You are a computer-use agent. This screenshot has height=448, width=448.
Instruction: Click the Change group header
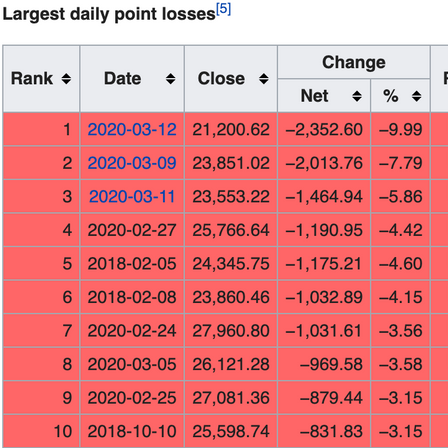[x=354, y=62]
